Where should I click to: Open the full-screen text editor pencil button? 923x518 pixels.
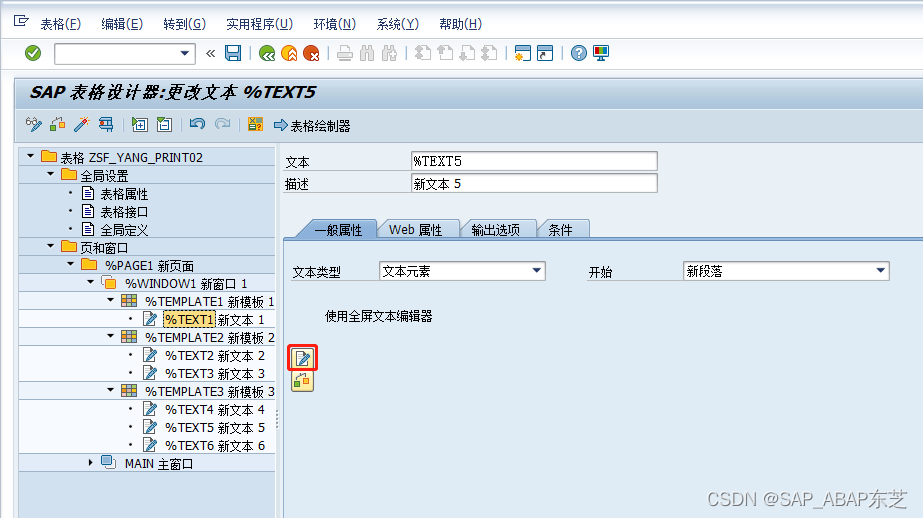(x=303, y=358)
